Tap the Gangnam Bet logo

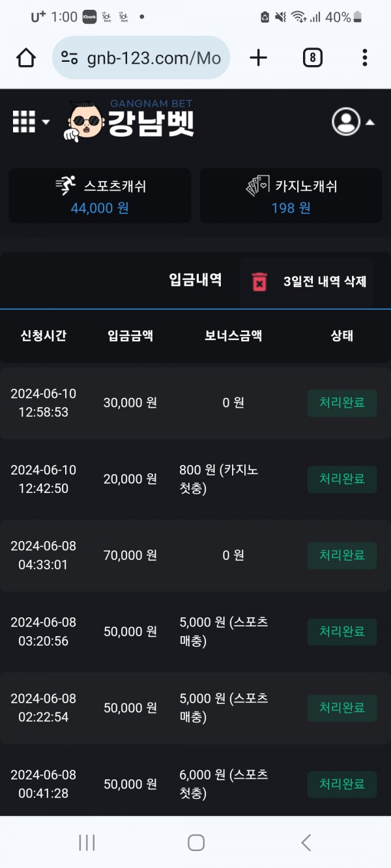coord(130,120)
